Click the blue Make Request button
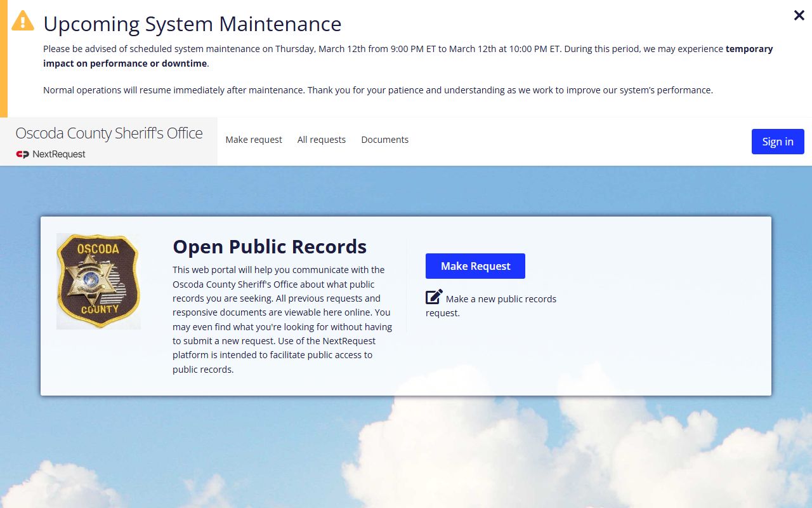The image size is (812, 508). 475,266
